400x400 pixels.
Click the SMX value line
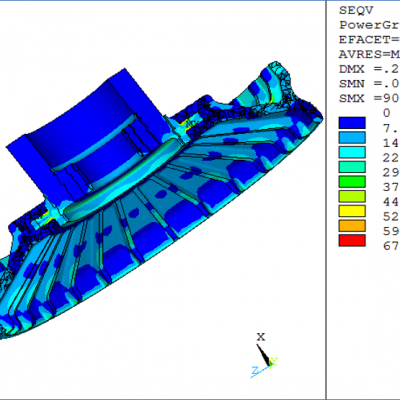[369, 98]
